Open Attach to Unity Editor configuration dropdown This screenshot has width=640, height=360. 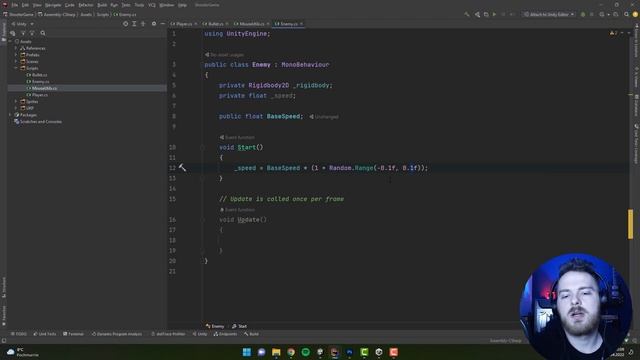(550, 14)
